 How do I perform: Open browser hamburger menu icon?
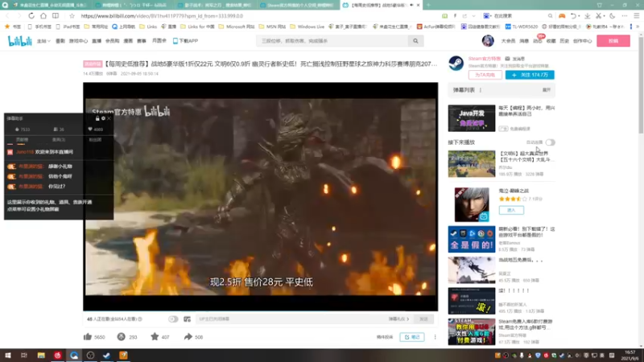[636, 16]
